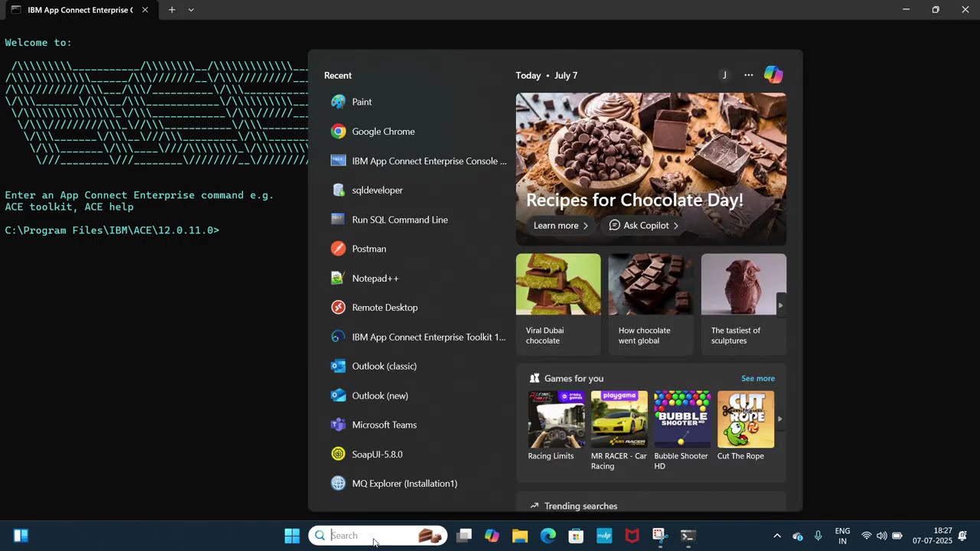Open File Explorer from the taskbar
The height and width of the screenshot is (551, 980).
(x=520, y=536)
